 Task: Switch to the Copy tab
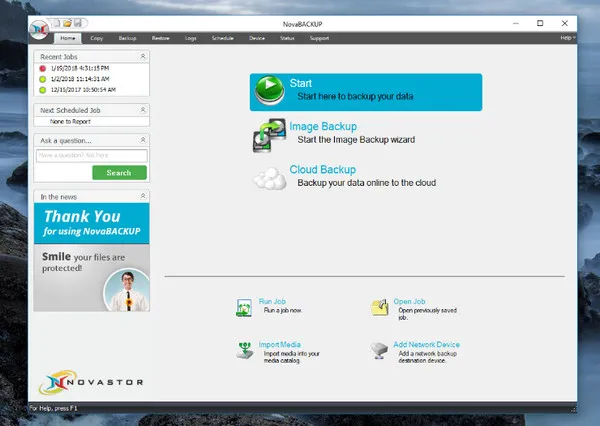96,38
